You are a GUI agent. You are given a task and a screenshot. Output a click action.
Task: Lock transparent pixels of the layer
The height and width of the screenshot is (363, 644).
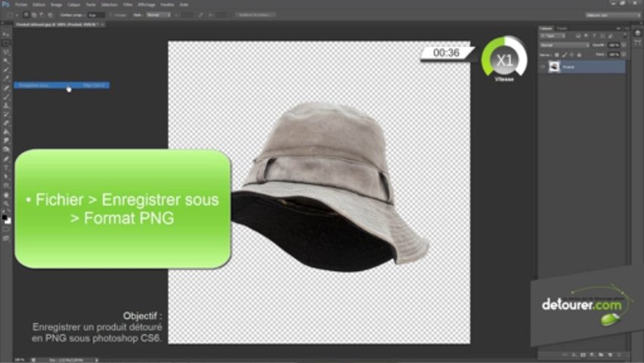point(557,55)
